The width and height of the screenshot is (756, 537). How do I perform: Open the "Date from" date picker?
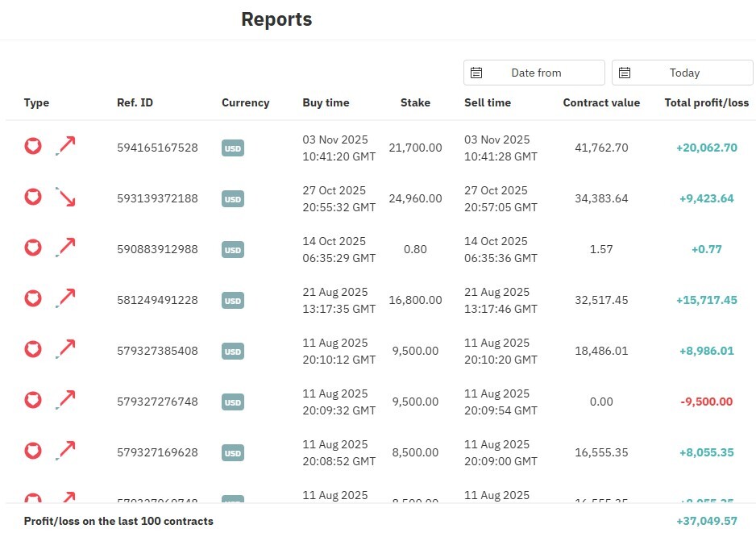point(534,72)
